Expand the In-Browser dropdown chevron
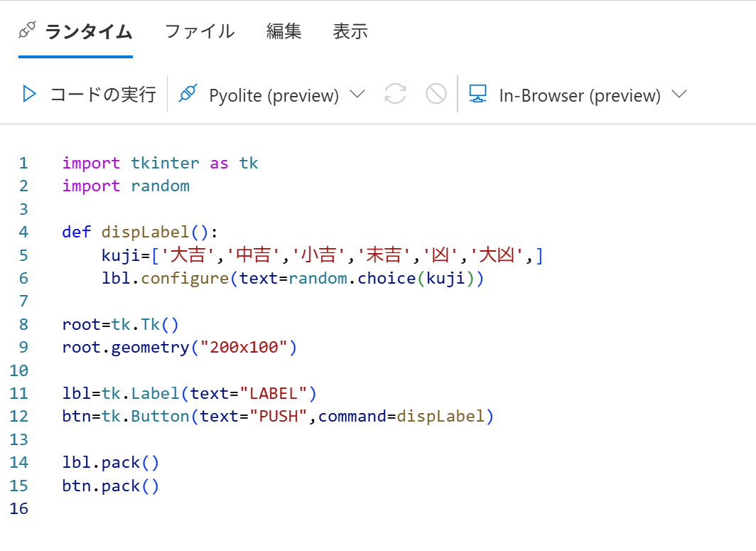The image size is (756, 551). [x=679, y=94]
